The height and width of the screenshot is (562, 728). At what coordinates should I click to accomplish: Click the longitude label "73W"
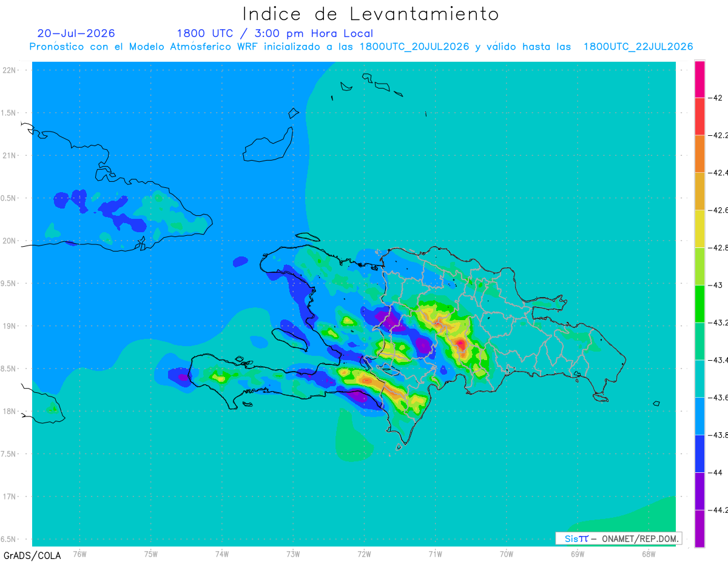click(293, 554)
